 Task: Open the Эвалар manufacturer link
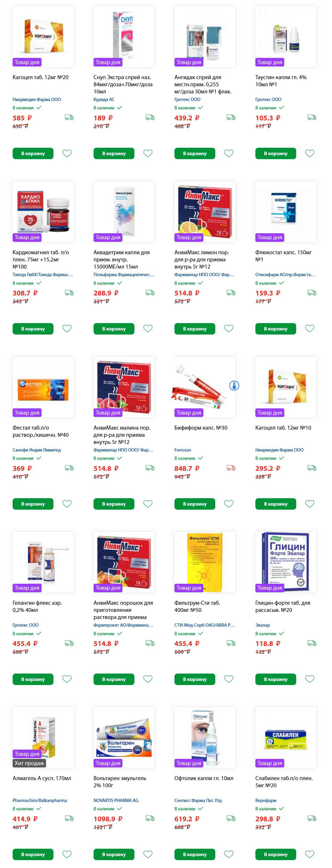(263, 625)
